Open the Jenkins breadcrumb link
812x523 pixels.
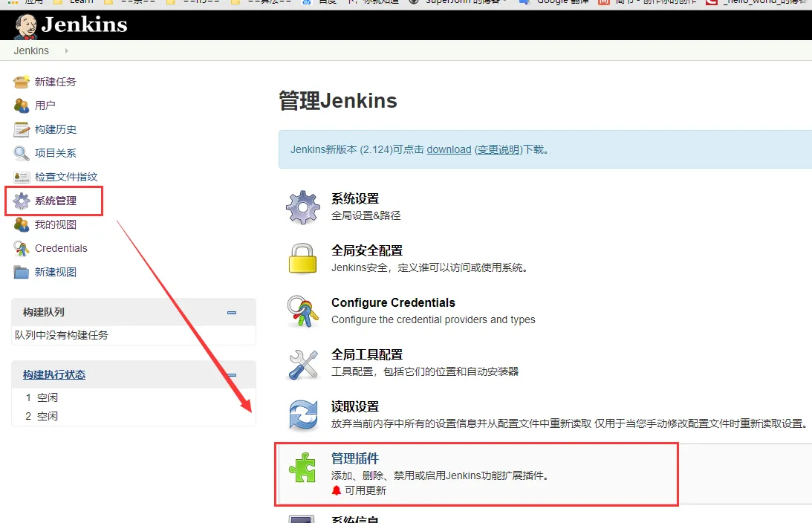point(31,51)
